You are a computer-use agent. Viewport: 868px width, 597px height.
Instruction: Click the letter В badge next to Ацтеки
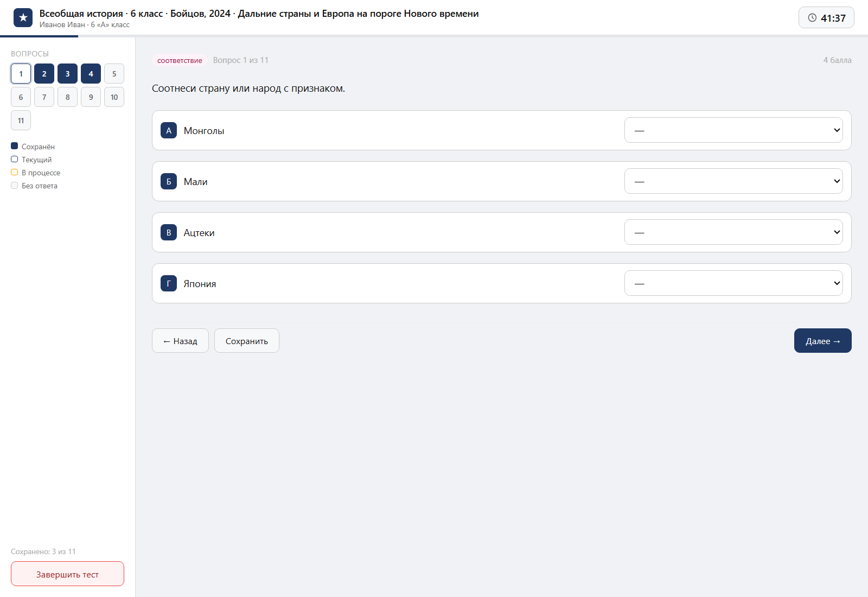tap(169, 232)
